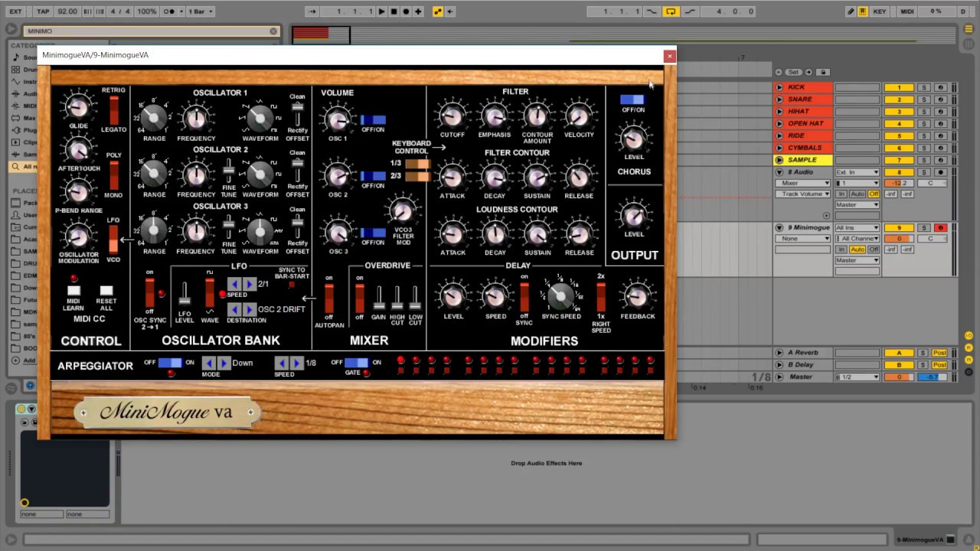Click the transport Stop button

[x=394, y=11]
